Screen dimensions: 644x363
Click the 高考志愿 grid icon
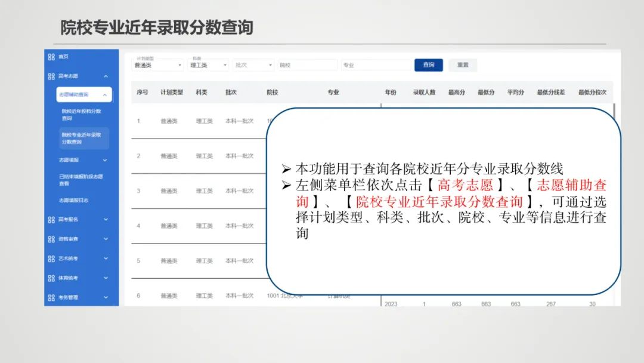[x=50, y=76]
